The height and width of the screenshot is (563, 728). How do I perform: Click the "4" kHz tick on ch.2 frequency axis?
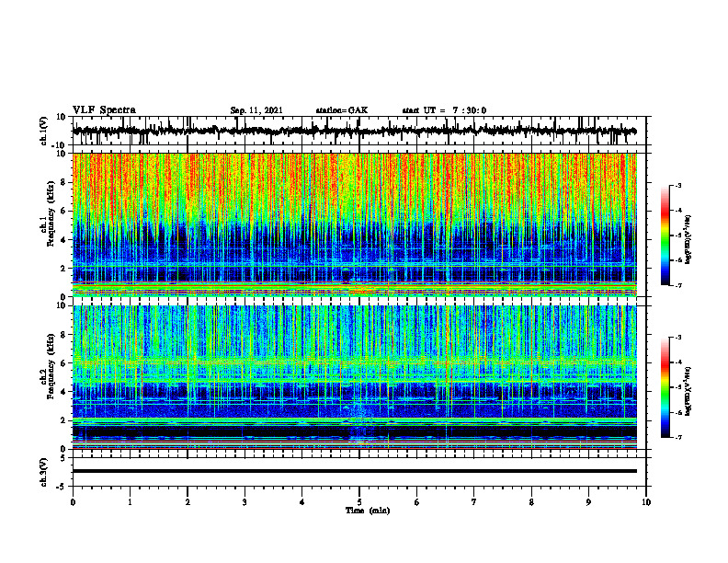click(x=64, y=392)
